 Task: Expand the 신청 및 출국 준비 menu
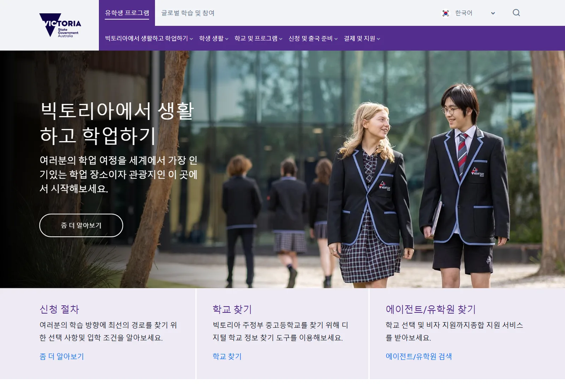pyautogui.click(x=313, y=38)
